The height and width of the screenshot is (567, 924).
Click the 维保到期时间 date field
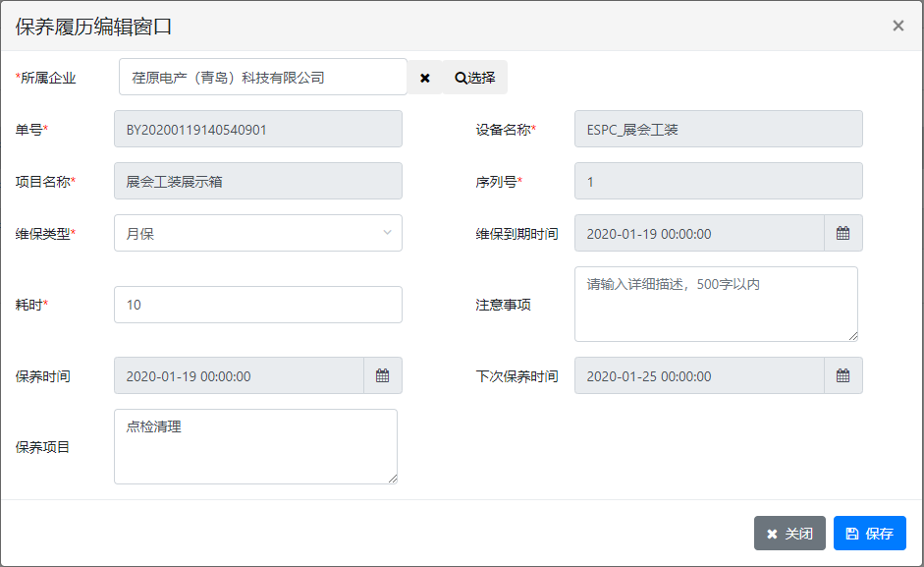699,233
